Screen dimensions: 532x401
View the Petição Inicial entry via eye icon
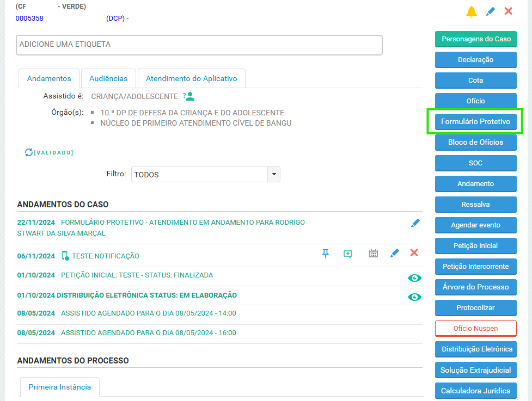pos(415,278)
